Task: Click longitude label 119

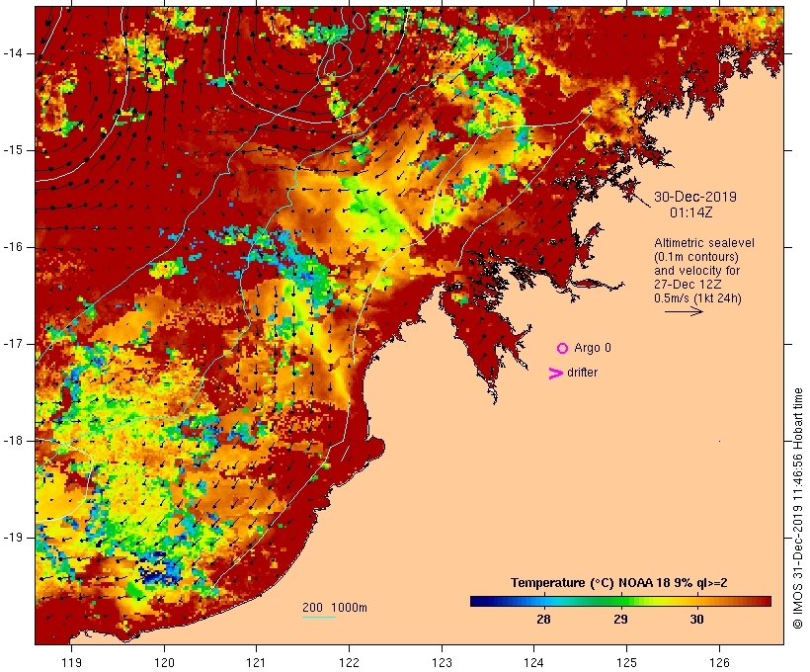Action: 71,662
